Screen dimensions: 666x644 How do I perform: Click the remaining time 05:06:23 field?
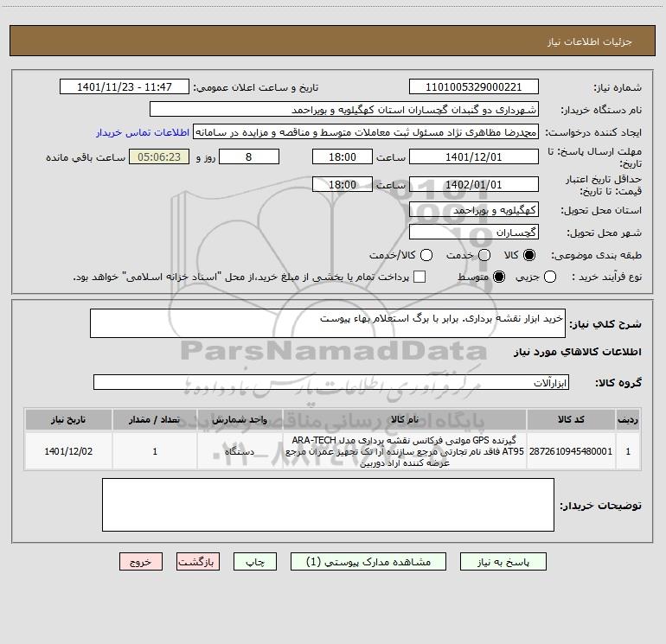pos(159,156)
